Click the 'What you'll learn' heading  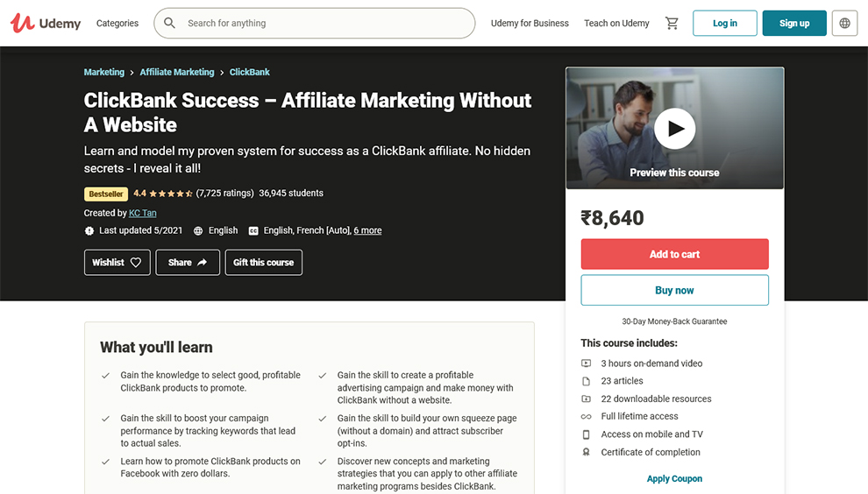[x=157, y=348]
